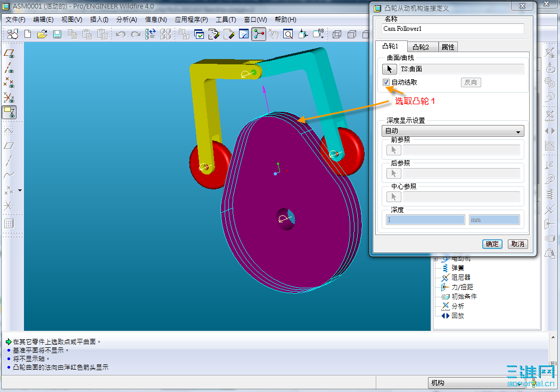560x392 pixels.
Task: Open the 视图(V) menu
Action: tap(72, 20)
